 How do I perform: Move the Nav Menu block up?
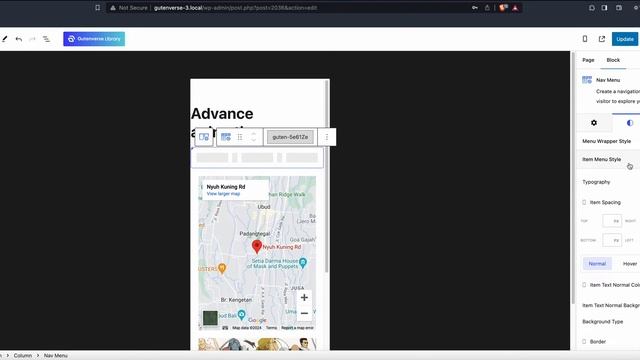253,134
